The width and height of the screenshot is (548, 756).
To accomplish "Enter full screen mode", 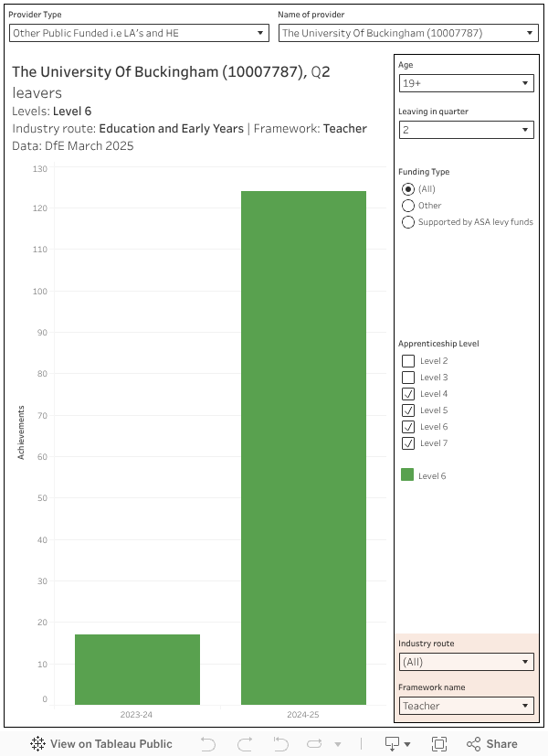I will [439, 743].
